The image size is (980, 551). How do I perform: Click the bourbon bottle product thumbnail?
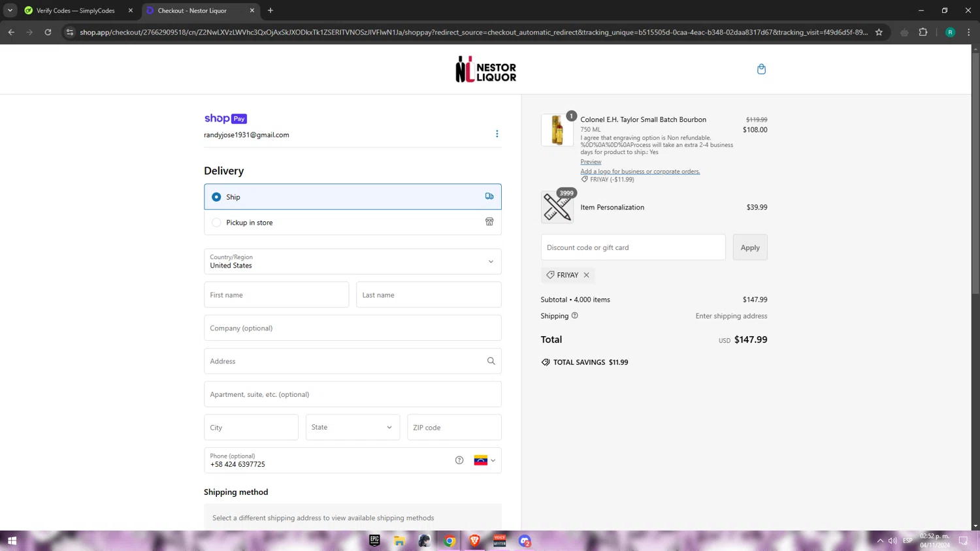pyautogui.click(x=557, y=130)
